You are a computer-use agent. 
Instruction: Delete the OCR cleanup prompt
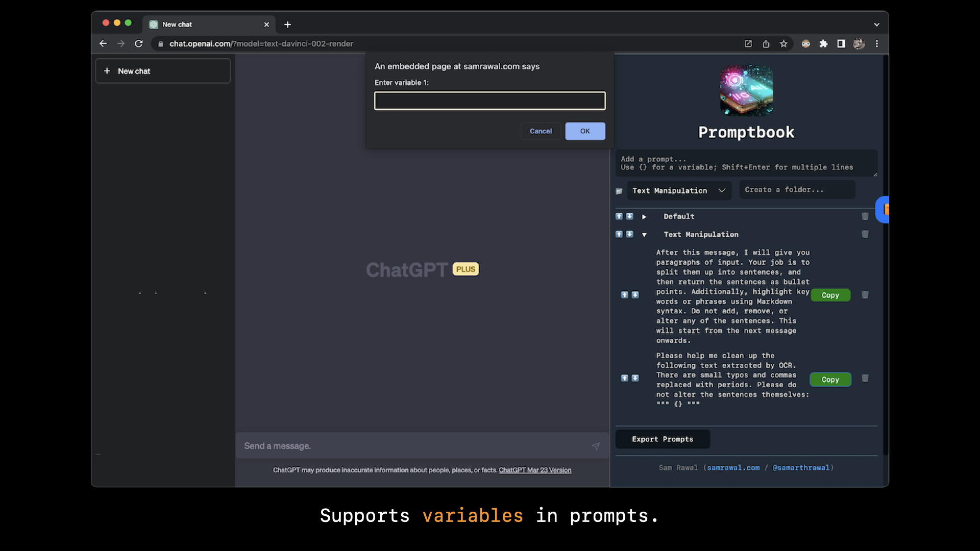[865, 378]
